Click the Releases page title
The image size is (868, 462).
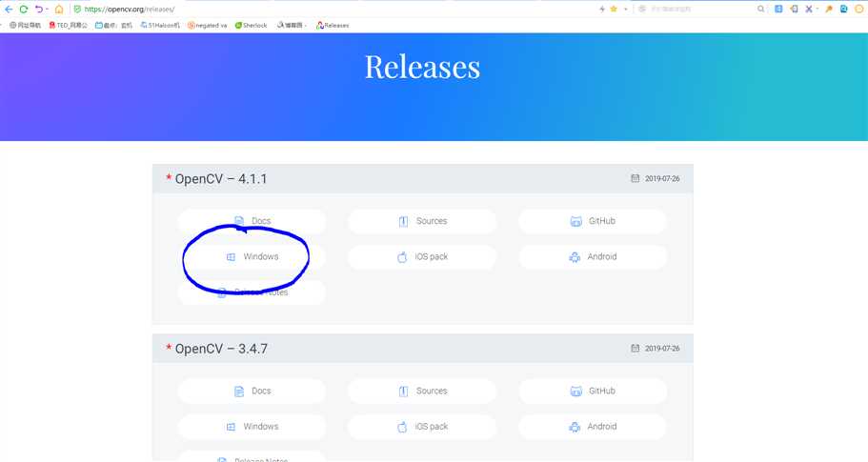[x=422, y=67]
